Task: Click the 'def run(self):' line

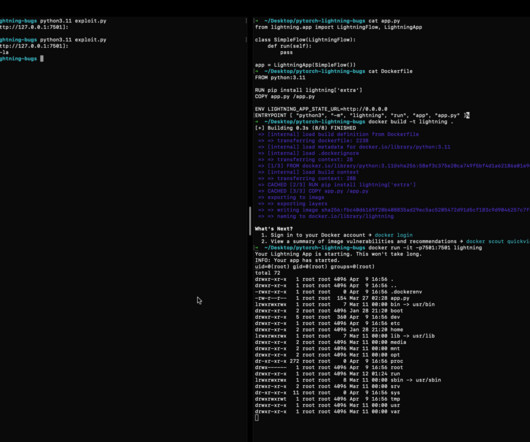Action: pos(289,46)
